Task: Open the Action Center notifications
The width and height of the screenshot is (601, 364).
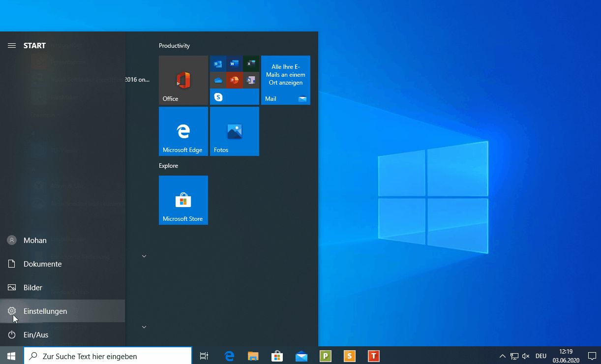Action: (592, 356)
